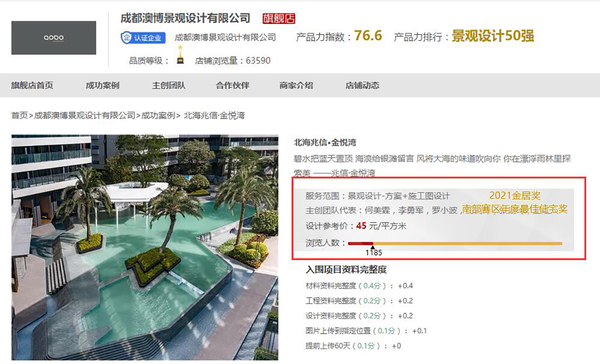Click the 76.6 product power index value

pyautogui.click(x=368, y=36)
